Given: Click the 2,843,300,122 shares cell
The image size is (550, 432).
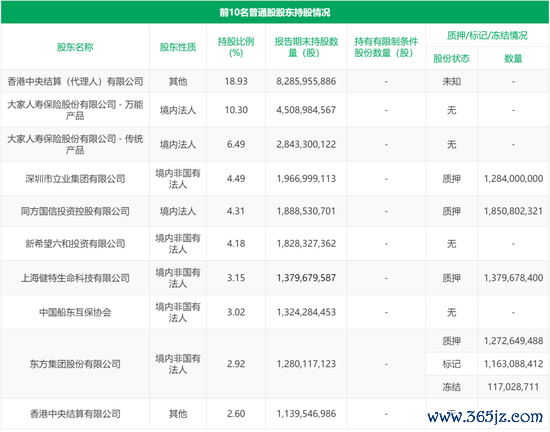Looking at the screenshot, I should 306,144.
